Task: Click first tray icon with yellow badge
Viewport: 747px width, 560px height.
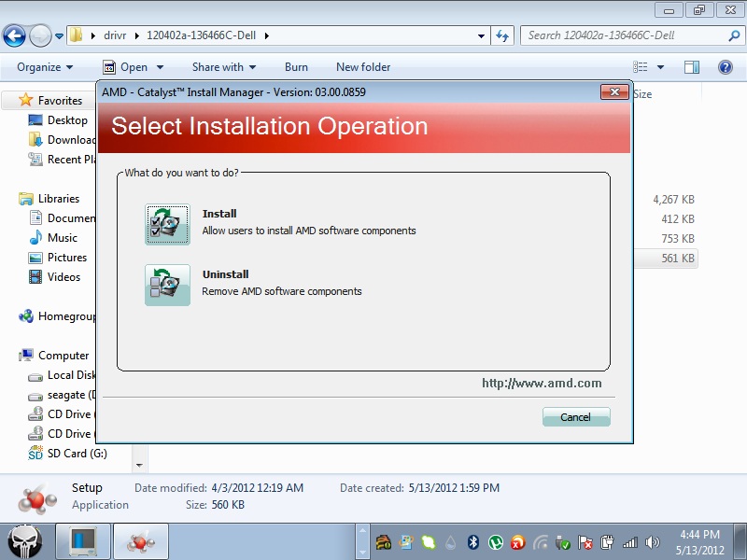Action: (383, 542)
